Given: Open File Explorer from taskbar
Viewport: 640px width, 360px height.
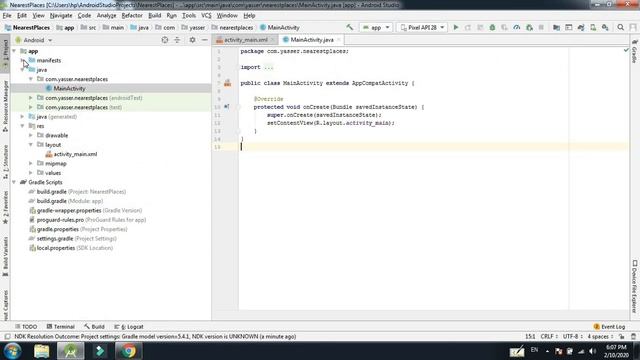Looking at the screenshot, I should (x=41, y=351).
